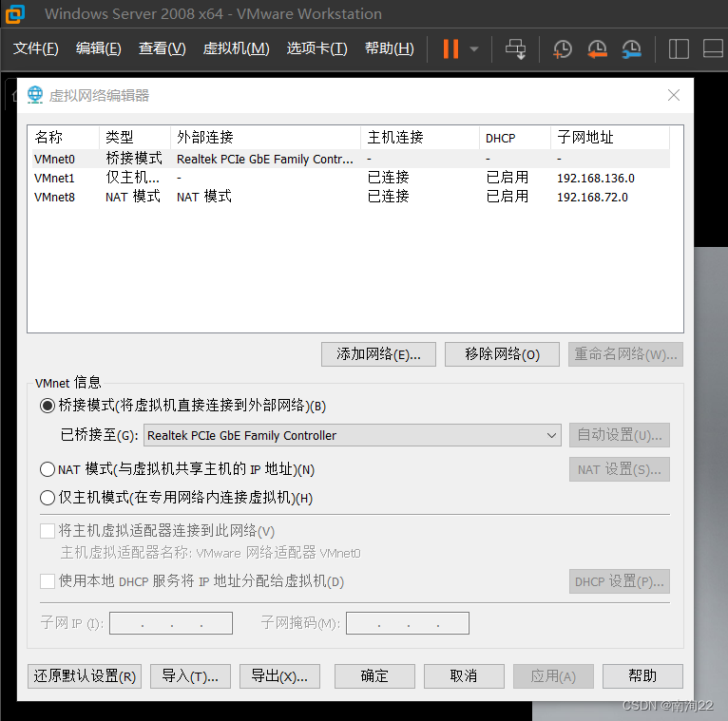Click the 重命名网络(W)... button

click(625, 354)
